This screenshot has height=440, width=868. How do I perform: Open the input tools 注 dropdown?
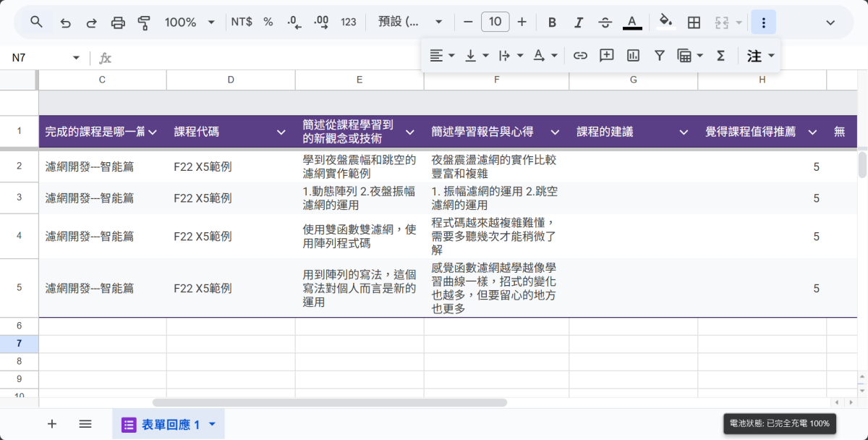760,56
